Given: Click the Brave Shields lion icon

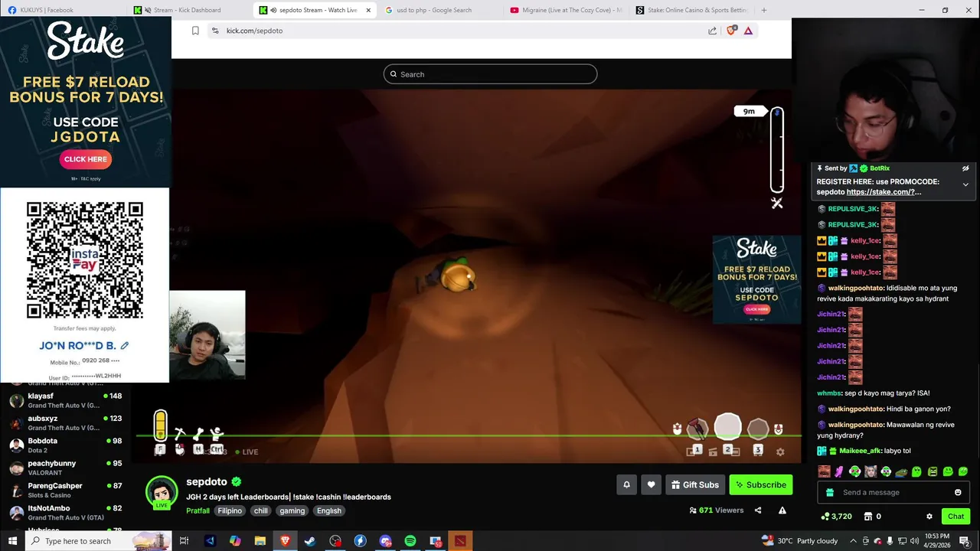Looking at the screenshot, I should tap(731, 31).
